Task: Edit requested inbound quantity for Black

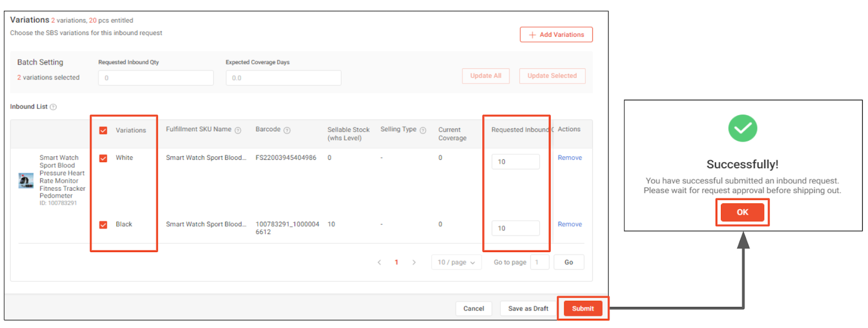Action: 515,228
